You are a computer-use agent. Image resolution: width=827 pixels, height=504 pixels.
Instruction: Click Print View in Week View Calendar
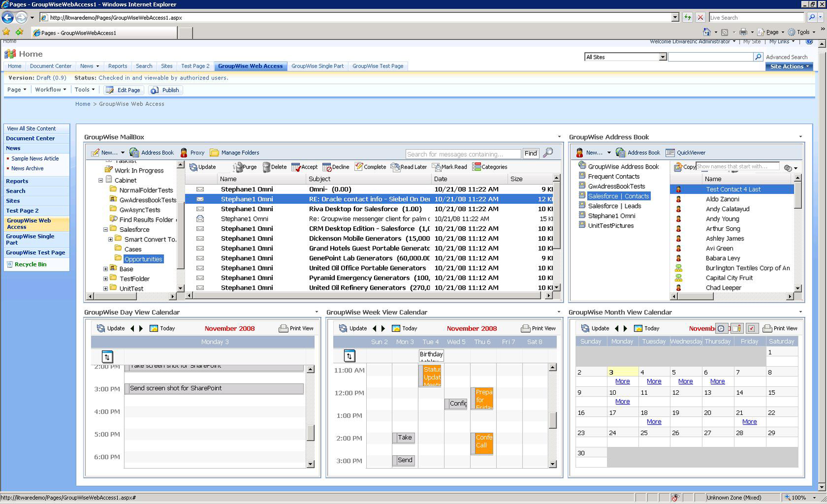(538, 328)
